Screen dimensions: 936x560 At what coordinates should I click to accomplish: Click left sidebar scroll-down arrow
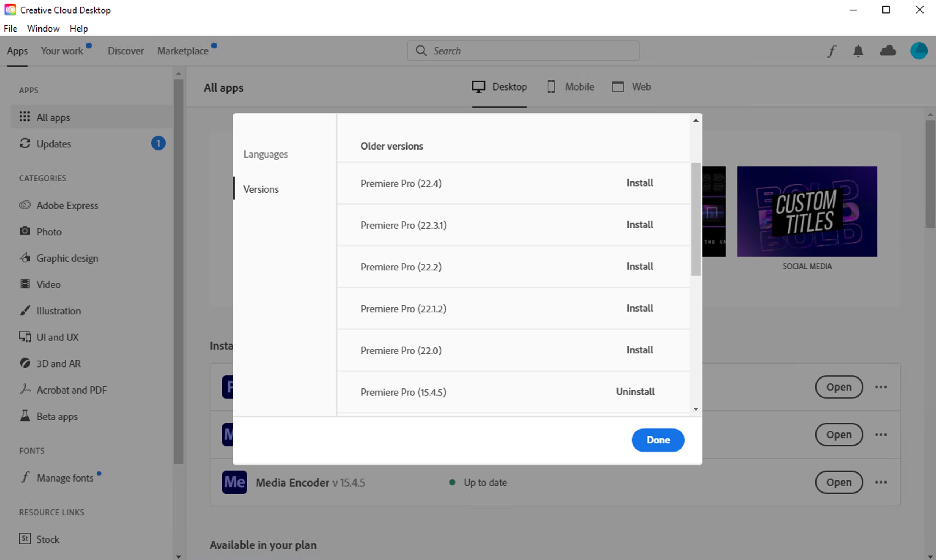click(x=178, y=556)
